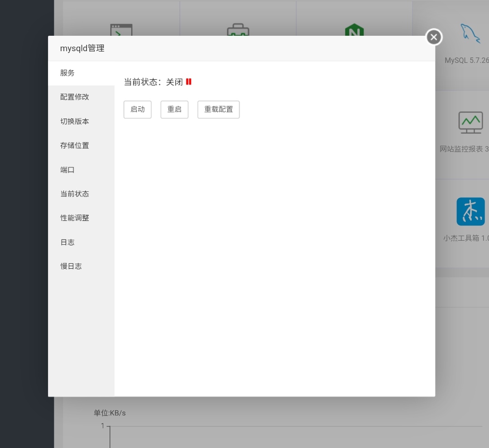
Task: Open the 配置修改 tab
Action: click(x=75, y=97)
